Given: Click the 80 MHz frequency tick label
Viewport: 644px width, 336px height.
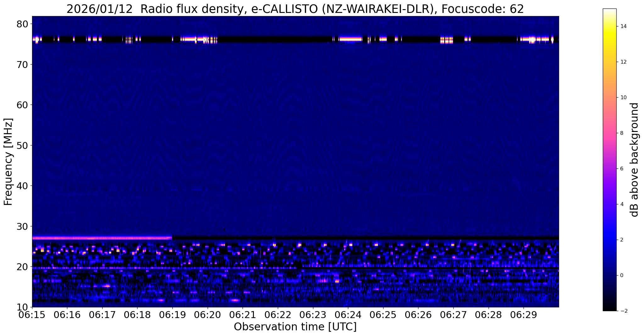Looking at the screenshot, I should (x=22, y=24).
